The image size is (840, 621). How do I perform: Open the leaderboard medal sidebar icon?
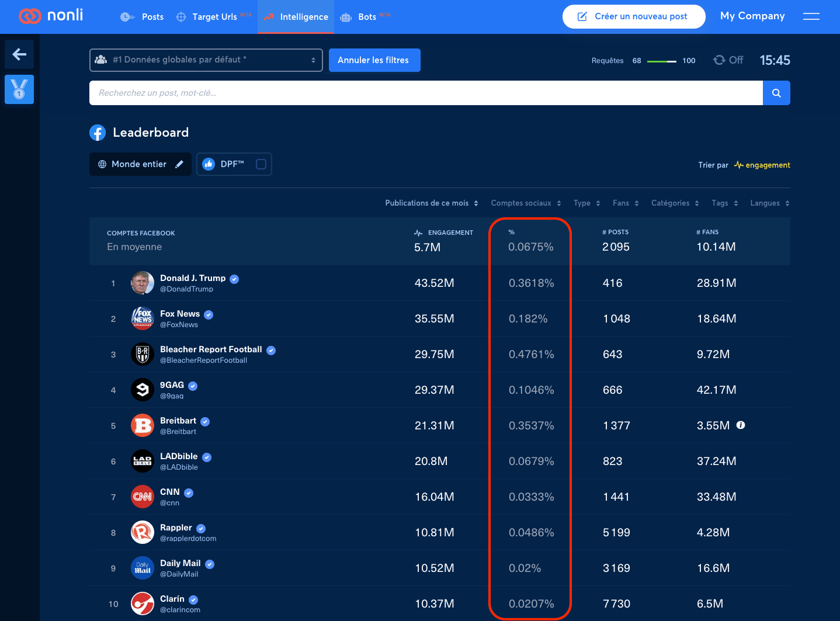click(19, 89)
